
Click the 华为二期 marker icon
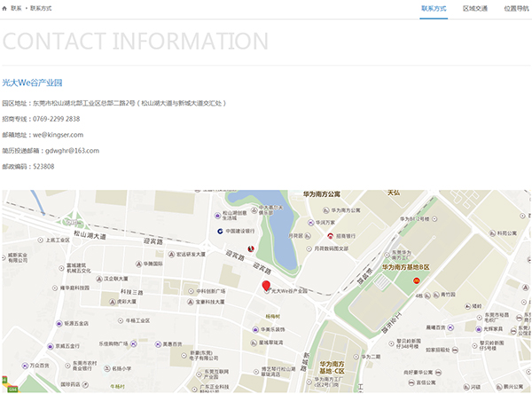point(356,357)
